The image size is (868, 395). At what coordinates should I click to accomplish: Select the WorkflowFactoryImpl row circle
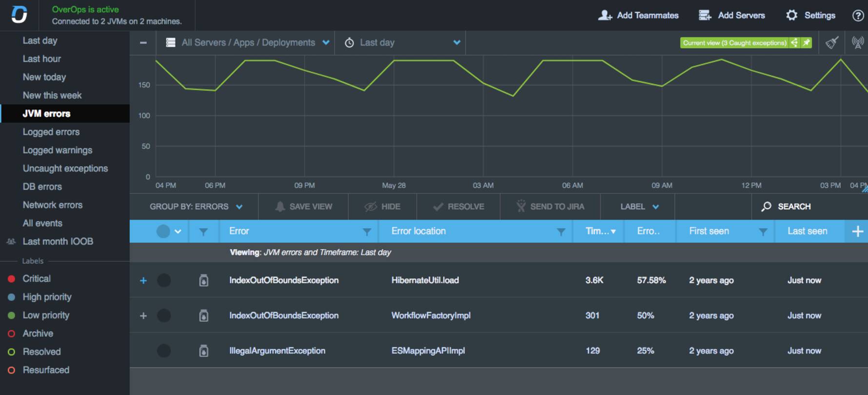pos(164,316)
